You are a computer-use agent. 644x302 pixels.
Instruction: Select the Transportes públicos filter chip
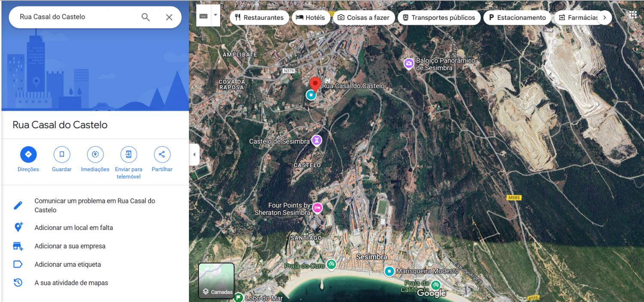pos(438,18)
